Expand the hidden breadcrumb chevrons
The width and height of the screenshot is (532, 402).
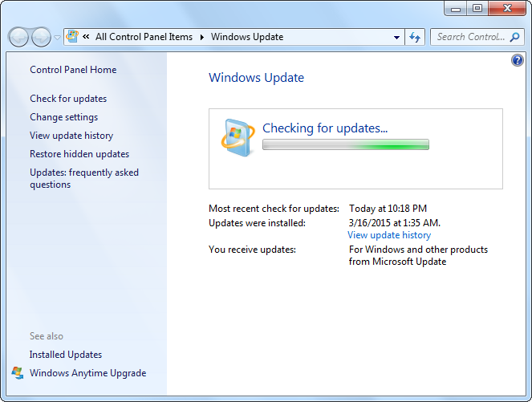86,36
